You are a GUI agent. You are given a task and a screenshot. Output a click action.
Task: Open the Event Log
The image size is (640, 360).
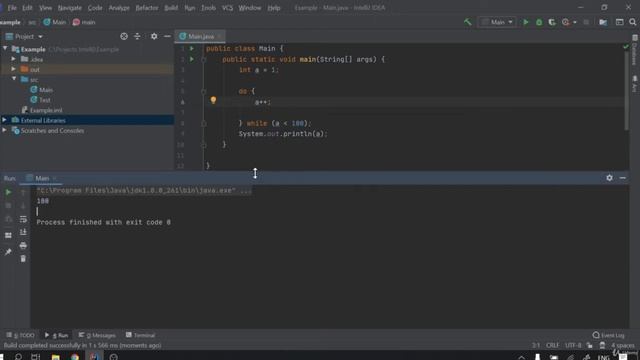coord(609,335)
